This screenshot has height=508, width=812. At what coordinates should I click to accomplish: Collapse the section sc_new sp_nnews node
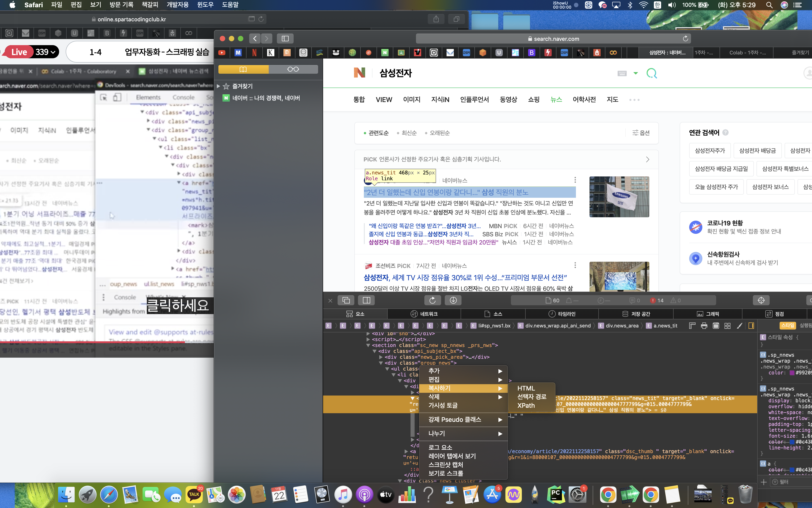click(x=368, y=345)
